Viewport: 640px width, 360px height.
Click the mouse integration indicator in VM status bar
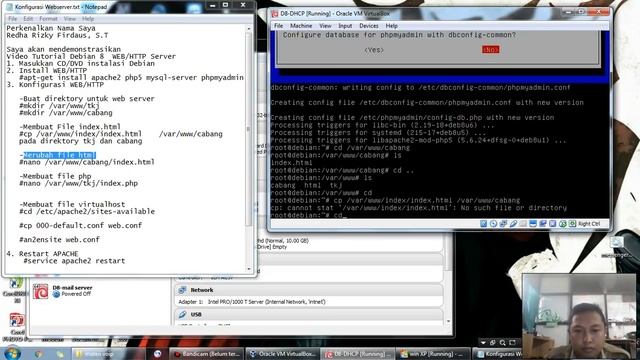tap(563, 224)
